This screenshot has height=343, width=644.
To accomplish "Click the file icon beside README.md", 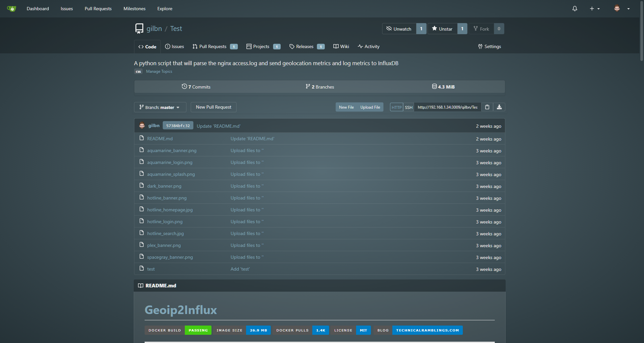I will pos(142,138).
